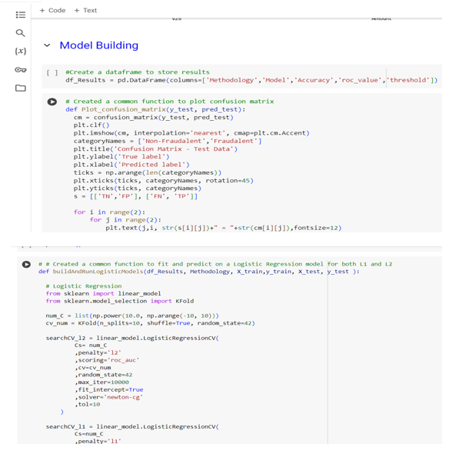Click the scoring='roc_auc' argument
476x454 pixels.
tap(107, 360)
